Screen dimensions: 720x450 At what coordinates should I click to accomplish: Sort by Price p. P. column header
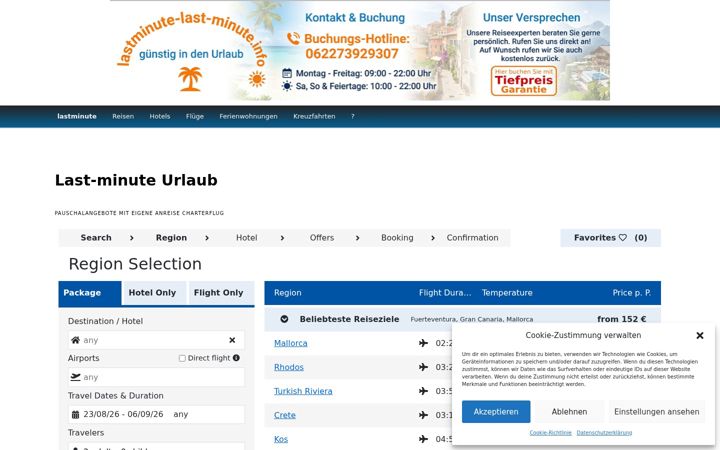pyautogui.click(x=631, y=293)
